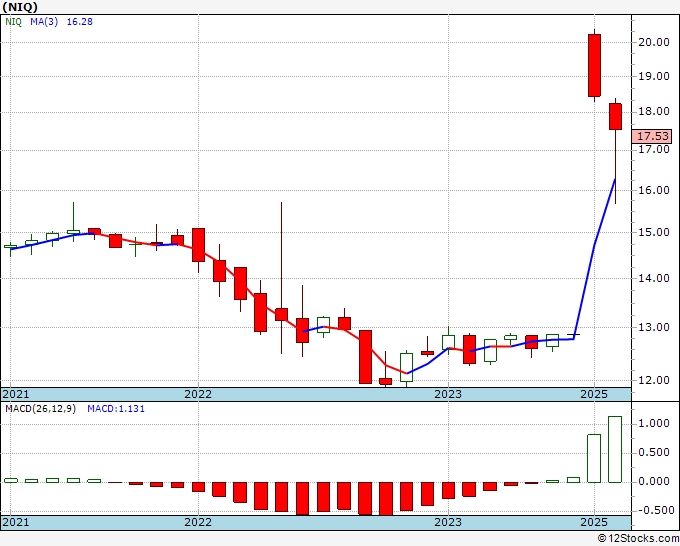Click the 13.00 price axis label
The width and height of the screenshot is (680, 546).
pos(654,327)
